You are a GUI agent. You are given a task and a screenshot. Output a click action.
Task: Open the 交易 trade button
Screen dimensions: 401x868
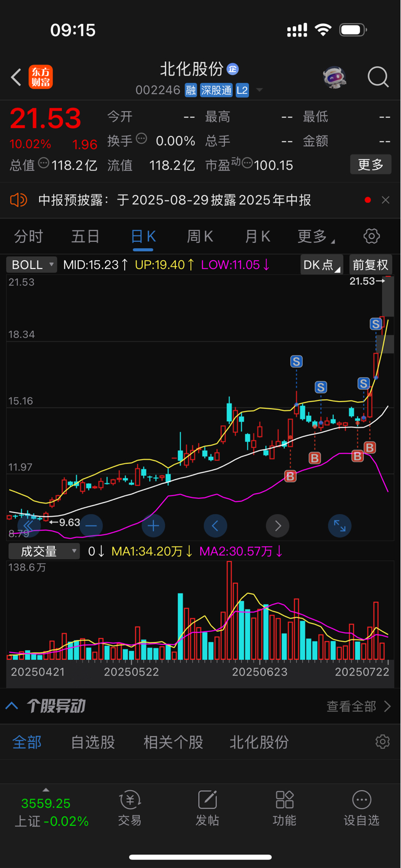130,809
